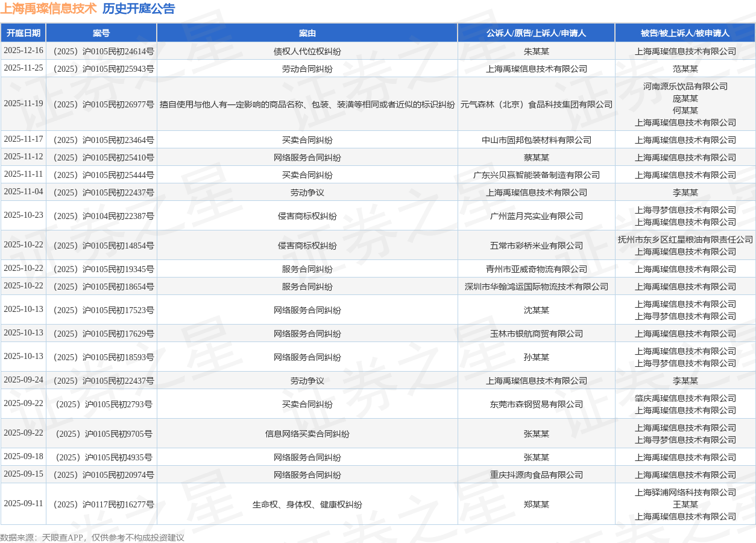This screenshot has height=543, width=756.
Task: Click defendant '肇庆禹璨信息技术有限公司'
Action: pos(685,398)
